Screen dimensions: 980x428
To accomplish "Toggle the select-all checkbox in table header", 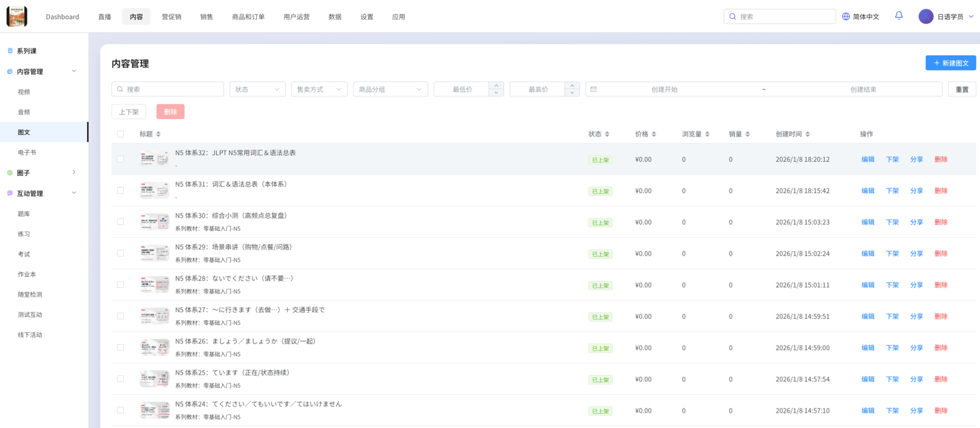I will click(120, 134).
